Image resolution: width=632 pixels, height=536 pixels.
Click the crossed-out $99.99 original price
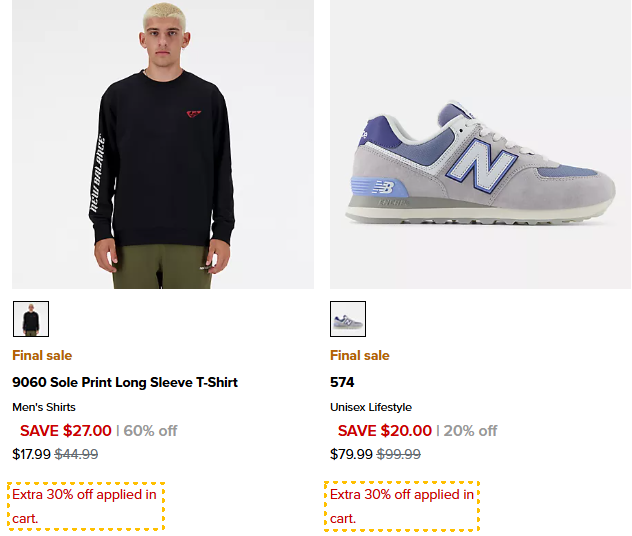[399, 454]
